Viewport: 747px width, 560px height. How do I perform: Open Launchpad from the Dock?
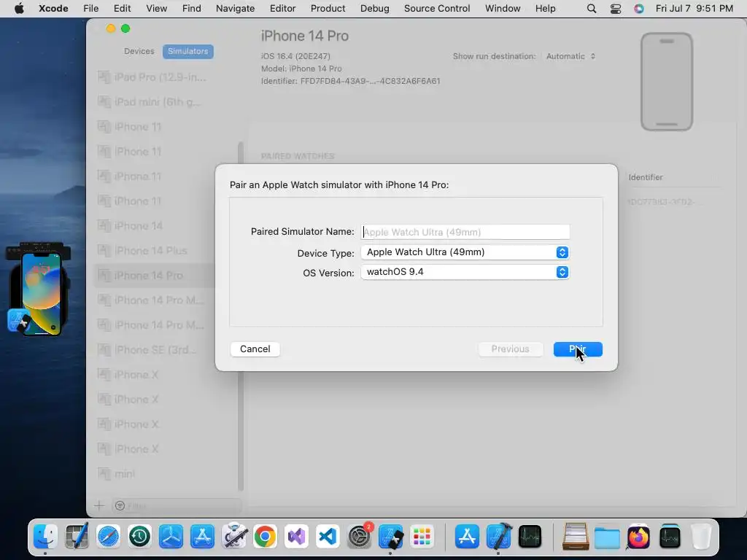pyautogui.click(x=422, y=537)
